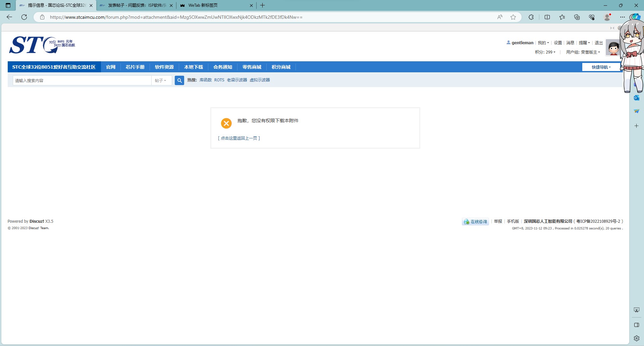Expand the 提醒 dropdown

(584, 43)
